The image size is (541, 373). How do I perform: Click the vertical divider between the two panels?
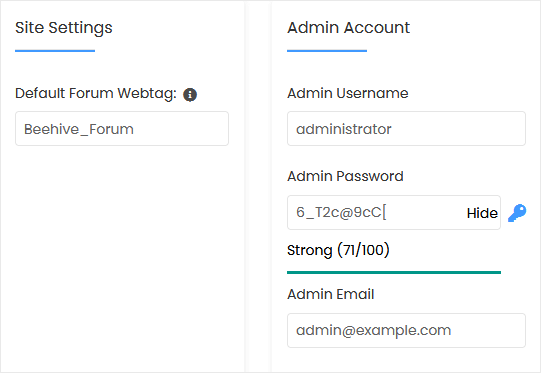(258, 186)
